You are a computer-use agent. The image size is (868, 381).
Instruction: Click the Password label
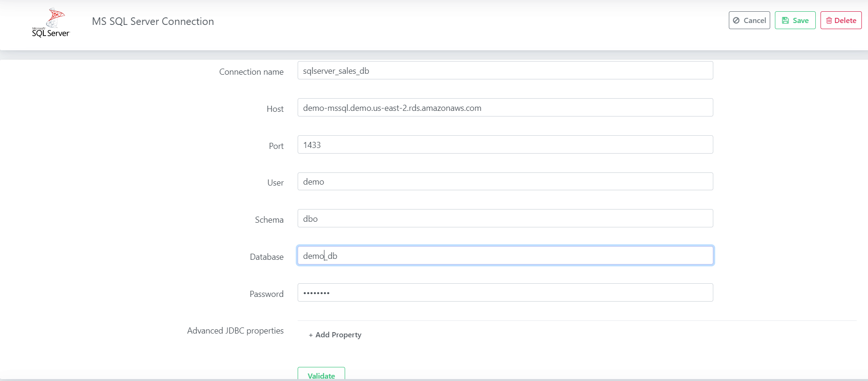(266, 294)
